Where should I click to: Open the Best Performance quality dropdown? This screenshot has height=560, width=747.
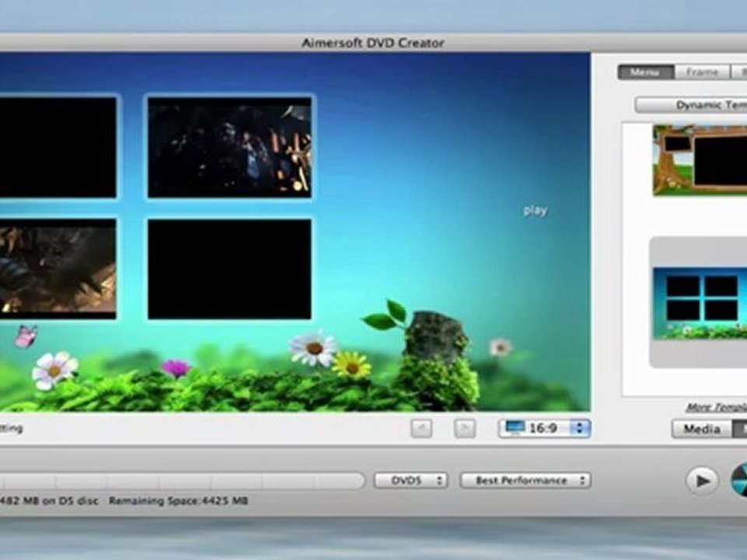pyautogui.click(x=526, y=481)
